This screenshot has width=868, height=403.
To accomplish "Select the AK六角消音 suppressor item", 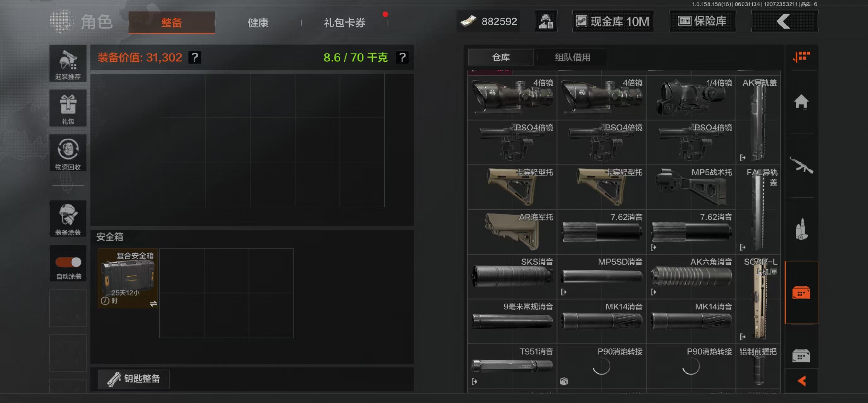I will (x=691, y=276).
